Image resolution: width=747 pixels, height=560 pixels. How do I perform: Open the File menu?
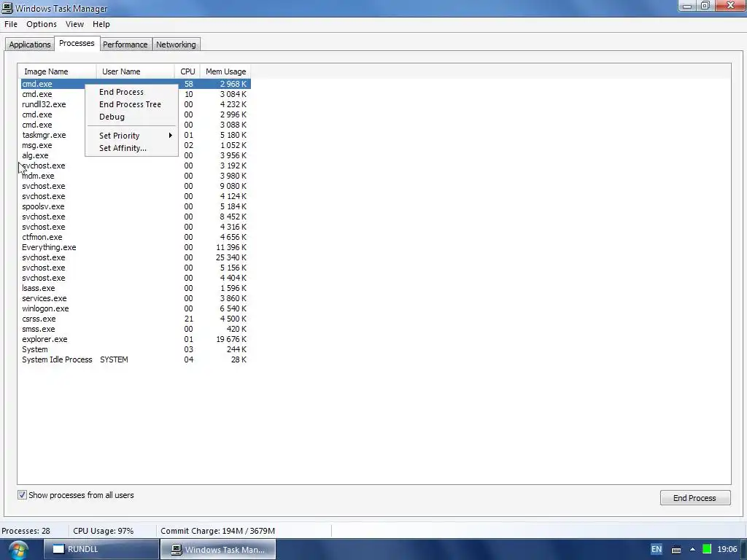click(x=11, y=24)
